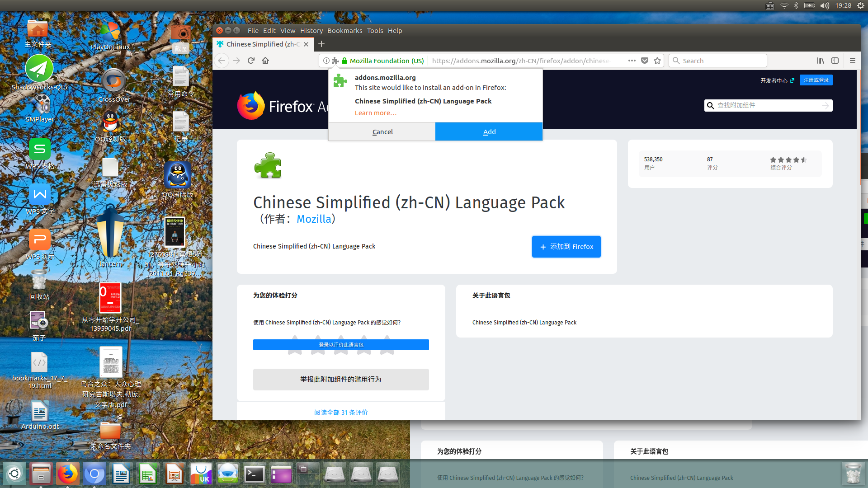Save page to Pocket icon

(x=645, y=61)
